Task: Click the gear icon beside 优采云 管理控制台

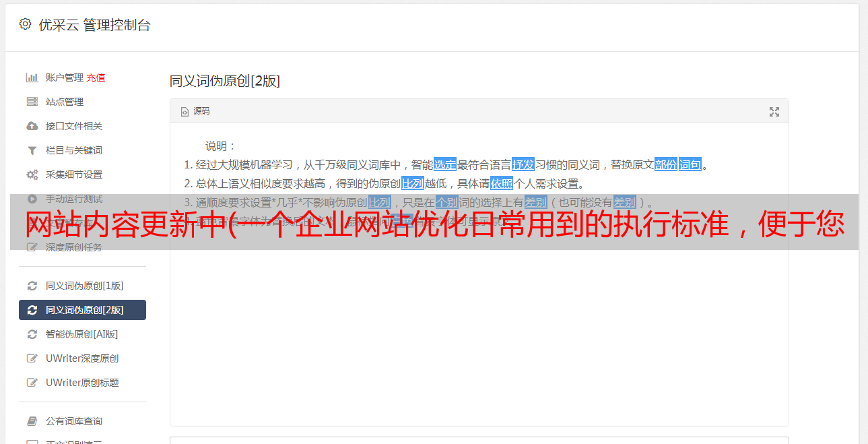Action: pyautogui.click(x=25, y=25)
